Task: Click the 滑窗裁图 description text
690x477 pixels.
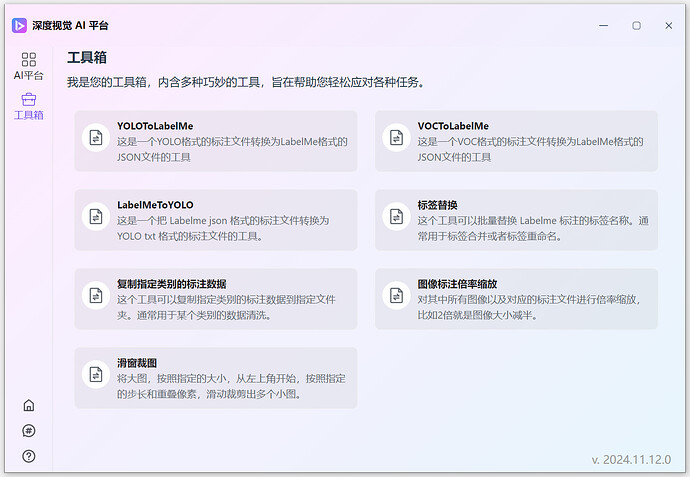Action: (231, 386)
